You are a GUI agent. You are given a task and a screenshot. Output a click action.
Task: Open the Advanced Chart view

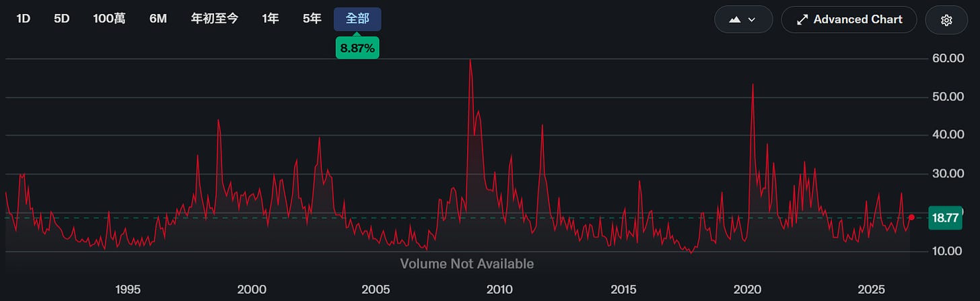pos(849,20)
